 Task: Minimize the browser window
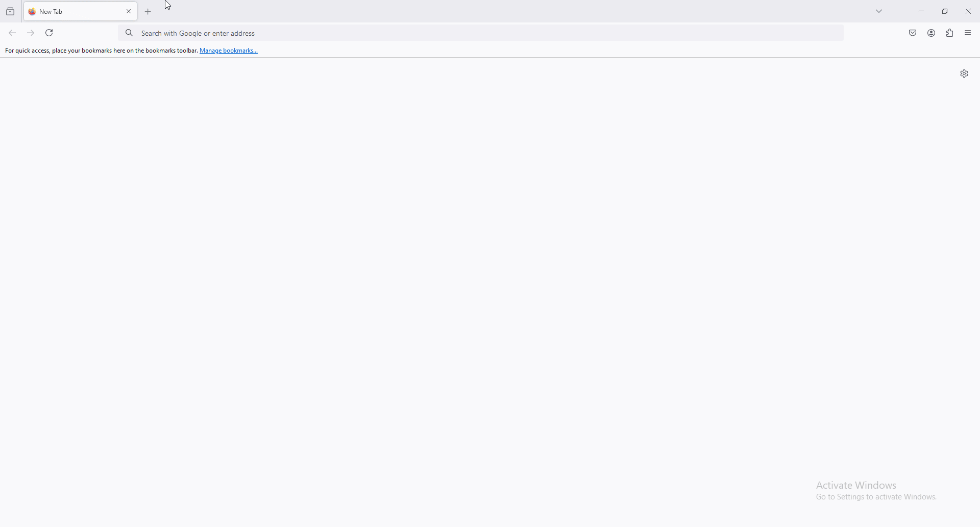[x=921, y=11]
